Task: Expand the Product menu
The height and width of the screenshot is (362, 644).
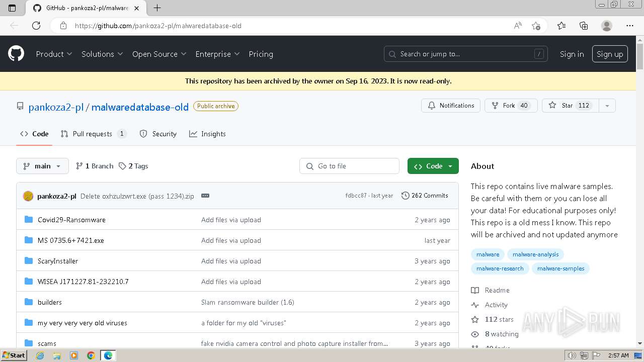Action: pos(54,54)
